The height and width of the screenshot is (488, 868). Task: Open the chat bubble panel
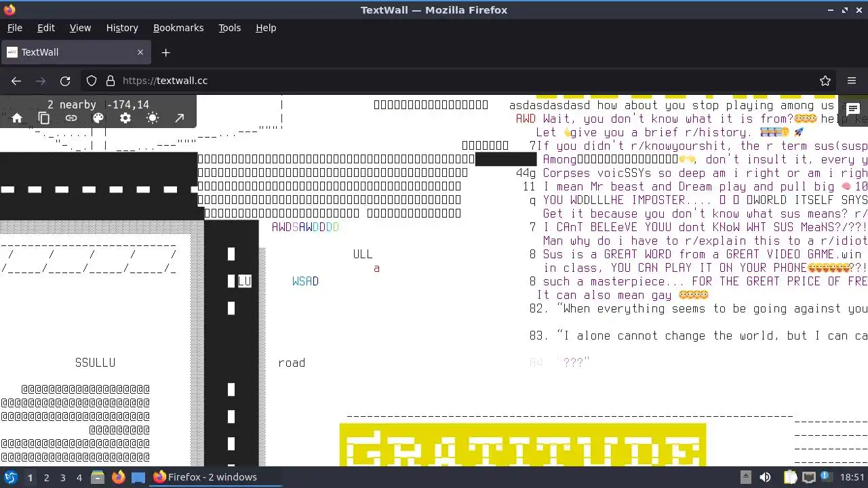point(853,109)
